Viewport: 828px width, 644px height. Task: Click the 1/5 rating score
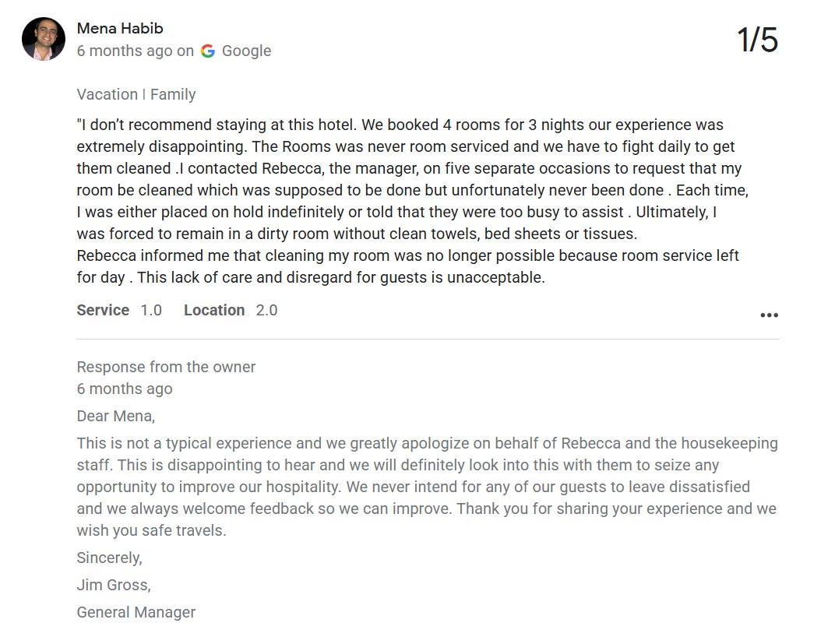tap(757, 40)
